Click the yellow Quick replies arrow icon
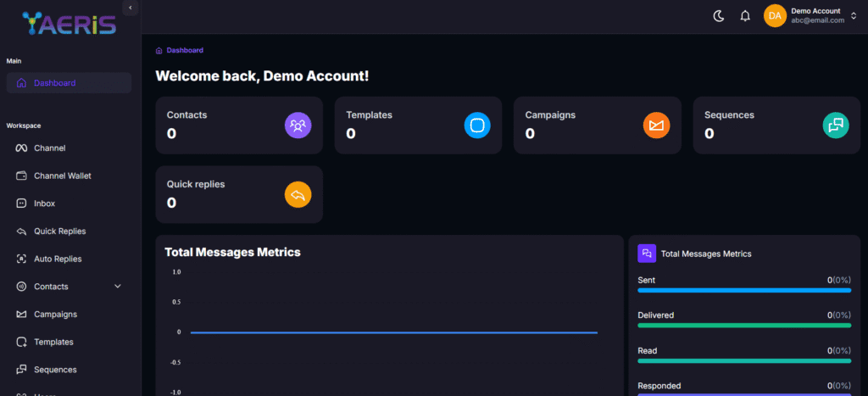This screenshot has height=396, width=868. pyautogui.click(x=298, y=194)
